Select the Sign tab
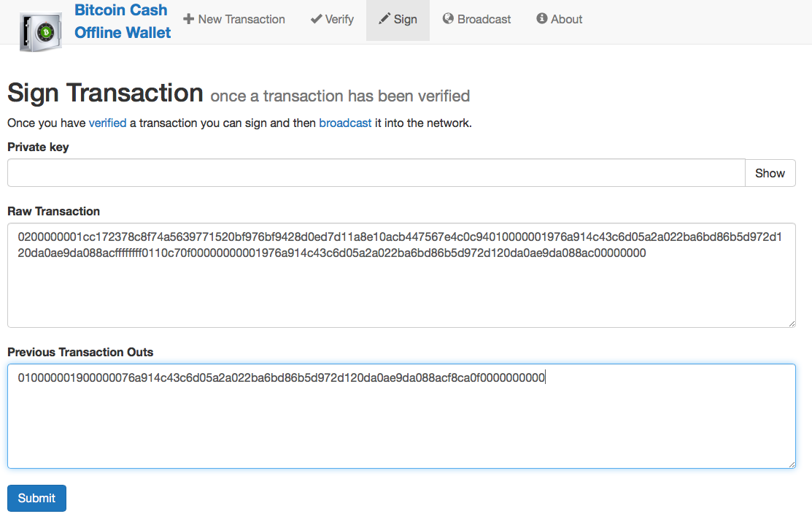Screen dimensions: 812x522 tap(398, 20)
